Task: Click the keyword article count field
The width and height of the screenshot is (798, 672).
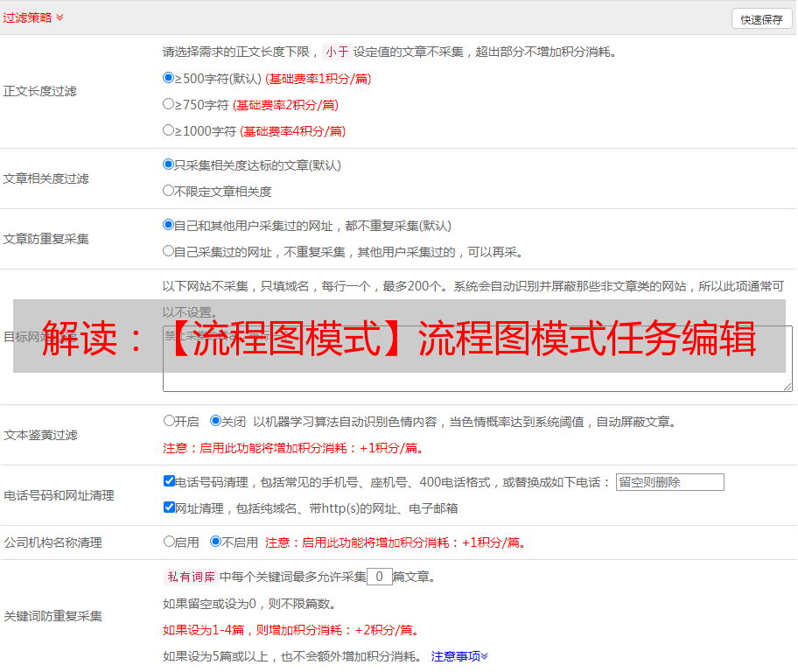Action: click(379, 577)
